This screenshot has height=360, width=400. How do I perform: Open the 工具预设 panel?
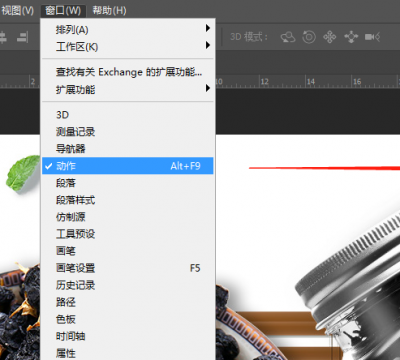pyautogui.click(x=128, y=234)
